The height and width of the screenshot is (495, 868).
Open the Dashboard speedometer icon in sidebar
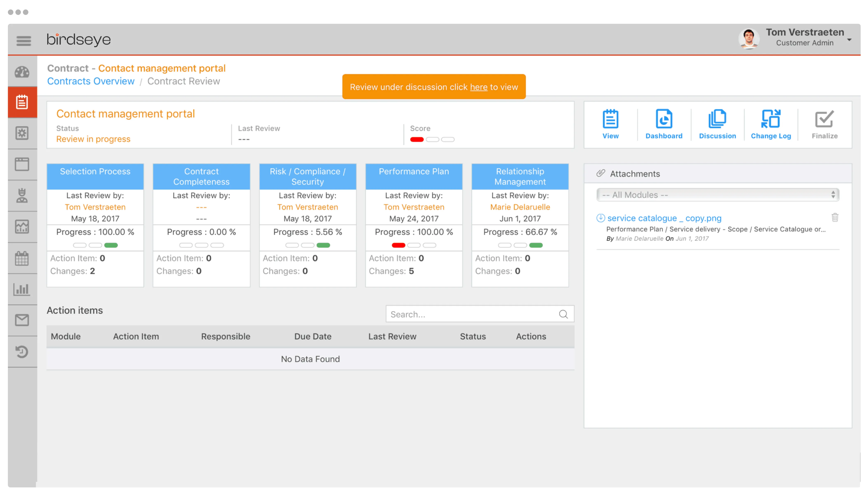(22, 72)
